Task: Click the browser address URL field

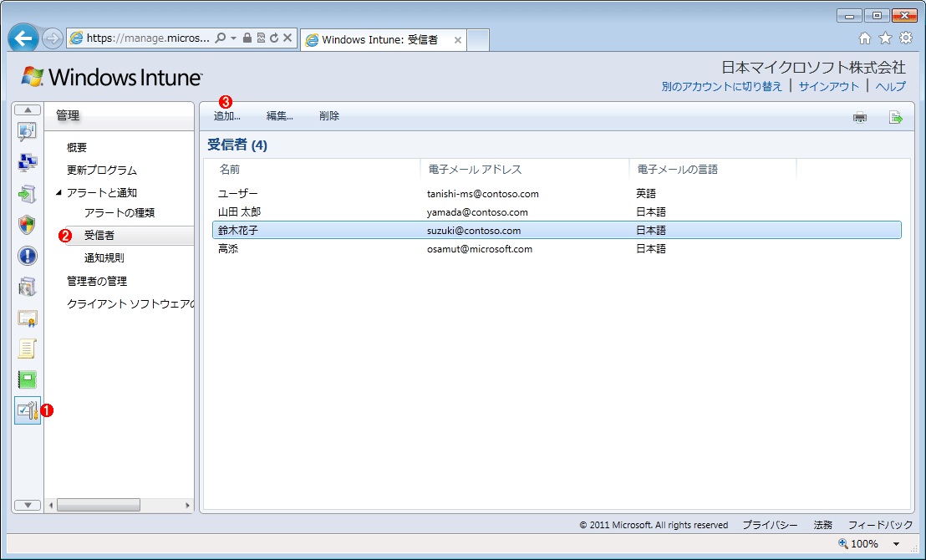Action: pos(148,38)
